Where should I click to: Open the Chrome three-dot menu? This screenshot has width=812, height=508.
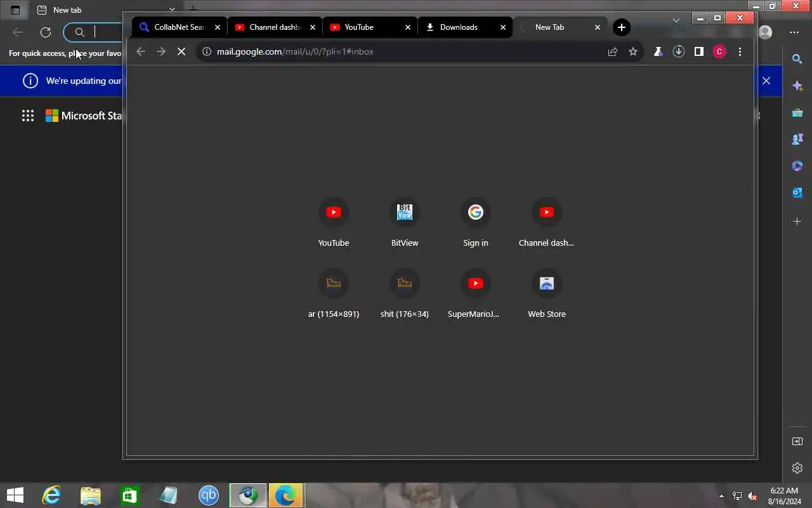[740, 51]
